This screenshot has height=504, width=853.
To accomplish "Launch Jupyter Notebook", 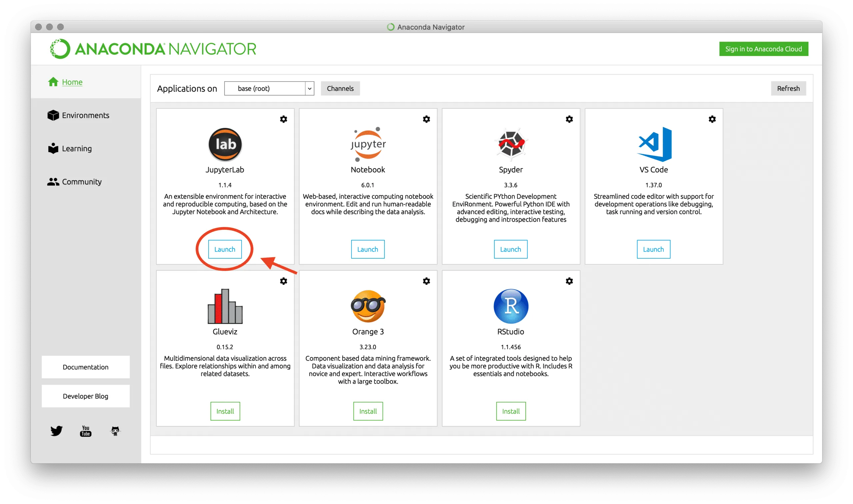I will (368, 249).
